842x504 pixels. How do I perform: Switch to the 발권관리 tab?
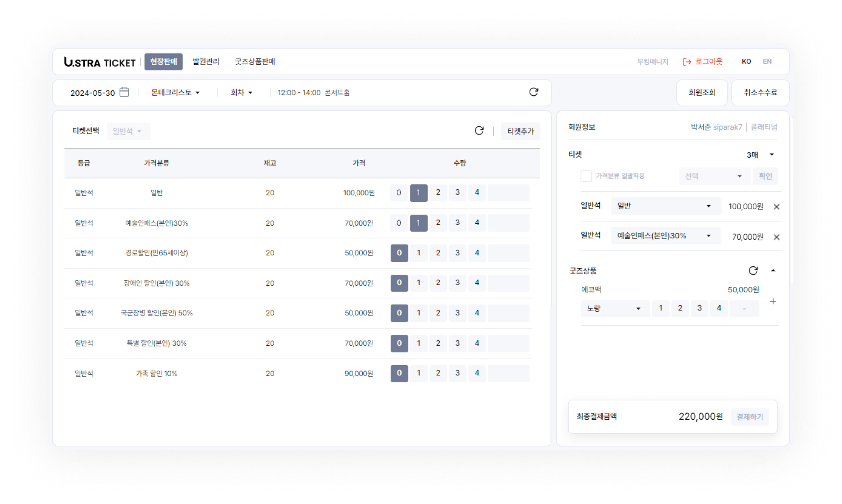tap(206, 62)
